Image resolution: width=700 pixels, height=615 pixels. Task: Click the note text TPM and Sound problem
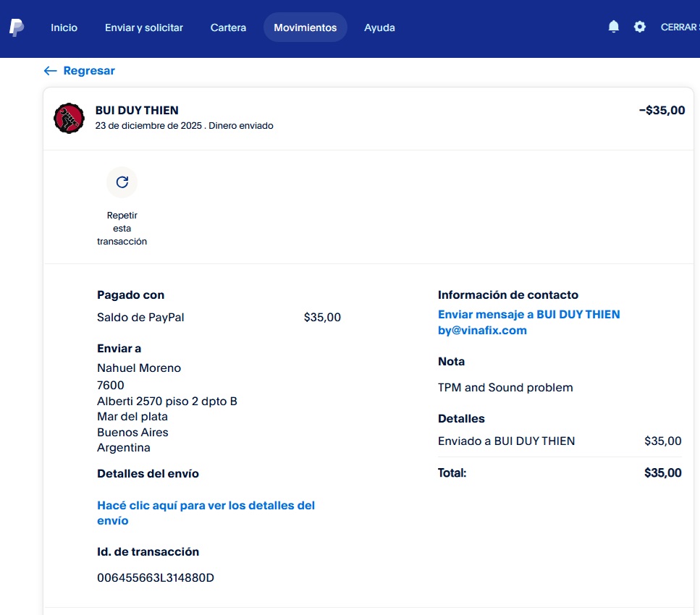pyautogui.click(x=505, y=388)
